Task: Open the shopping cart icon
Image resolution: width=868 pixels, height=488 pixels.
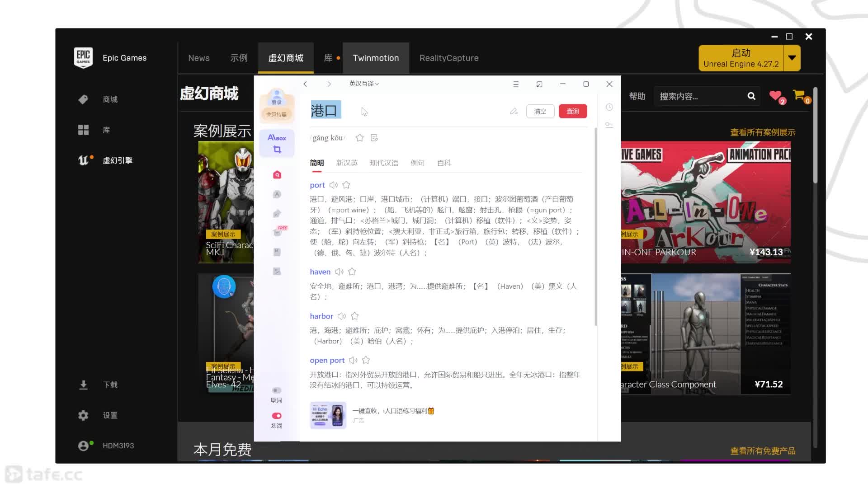Action: tap(799, 95)
